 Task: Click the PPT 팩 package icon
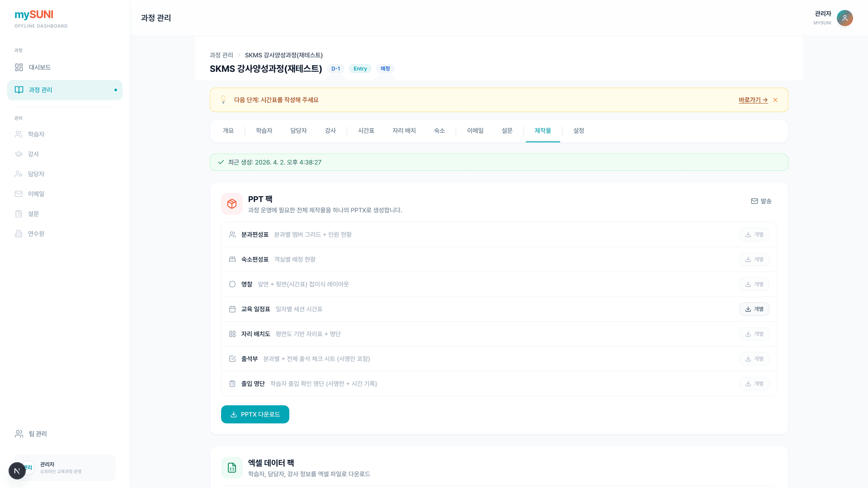[x=232, y=204]
